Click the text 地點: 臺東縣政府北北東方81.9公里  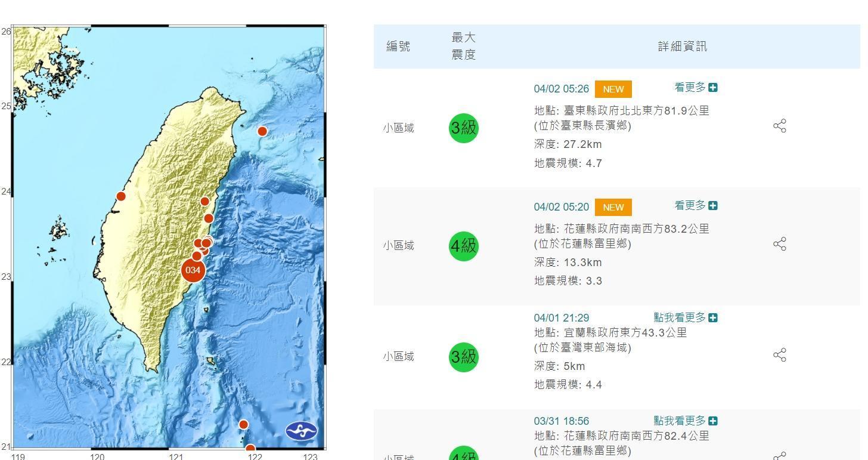coord(622,110)
